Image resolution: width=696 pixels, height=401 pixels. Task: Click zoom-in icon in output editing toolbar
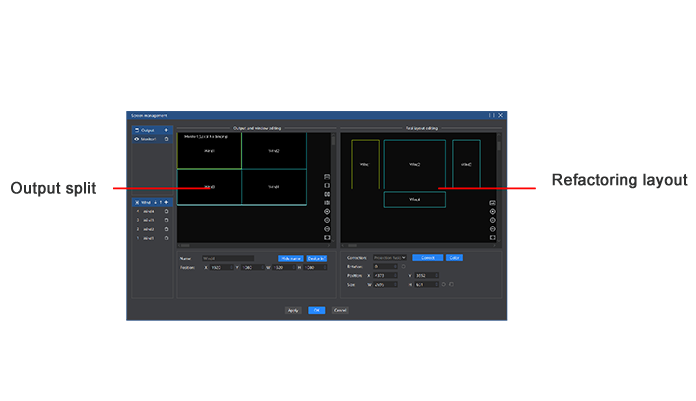[x=327, y=212]
